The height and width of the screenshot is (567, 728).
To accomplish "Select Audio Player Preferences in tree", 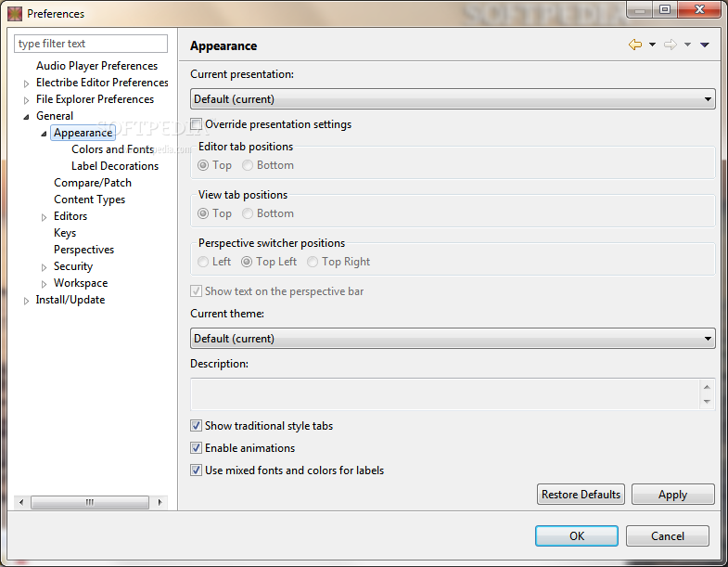I will tap(96, 66).
